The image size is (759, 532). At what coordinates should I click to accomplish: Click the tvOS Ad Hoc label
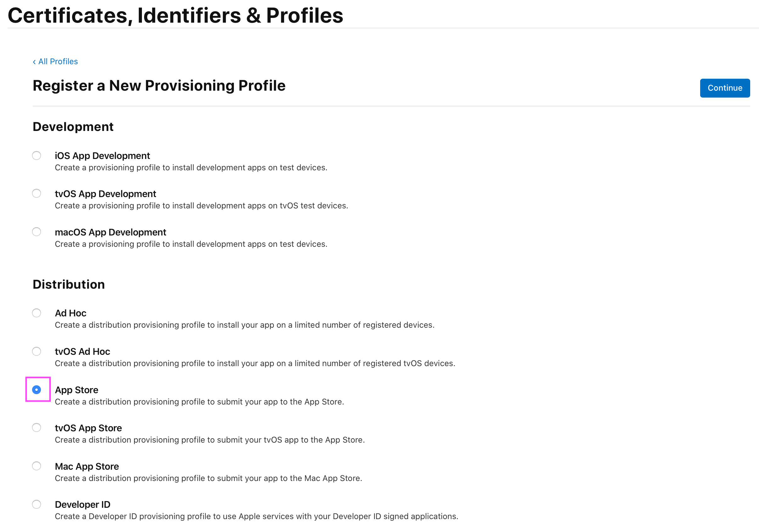[x=82, y=352]
